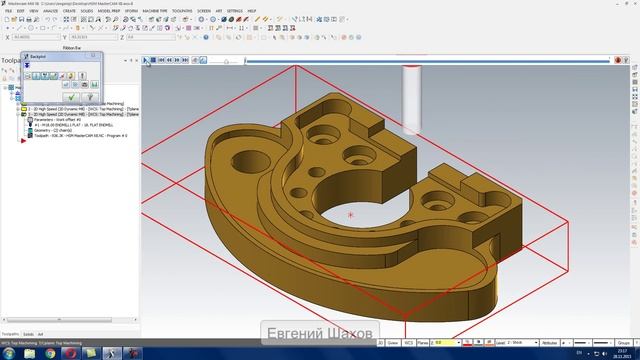Click the Save disk icon
The width and height of the screenshot is (640, 360).
coord(21,19)
